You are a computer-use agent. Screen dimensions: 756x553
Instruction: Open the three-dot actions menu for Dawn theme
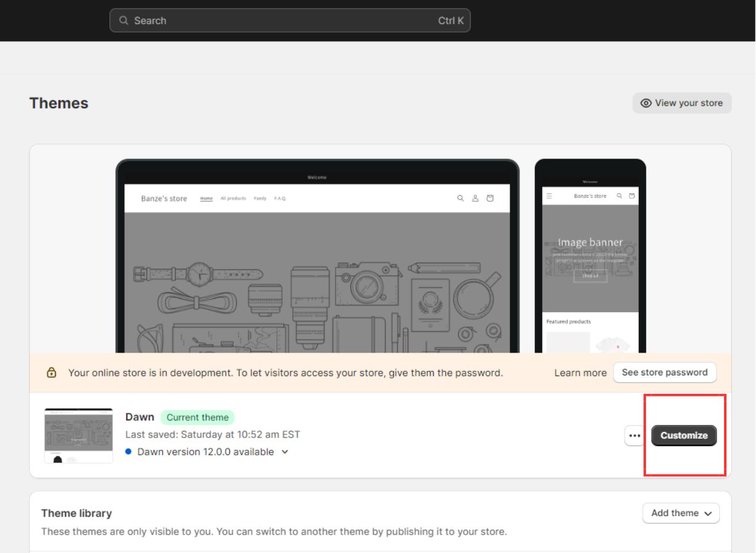[x=634, y=435]
